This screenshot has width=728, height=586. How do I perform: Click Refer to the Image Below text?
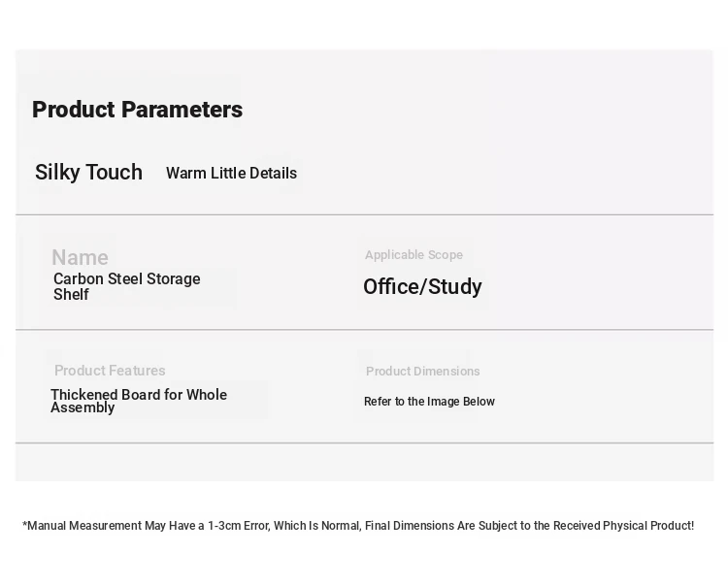429,402
